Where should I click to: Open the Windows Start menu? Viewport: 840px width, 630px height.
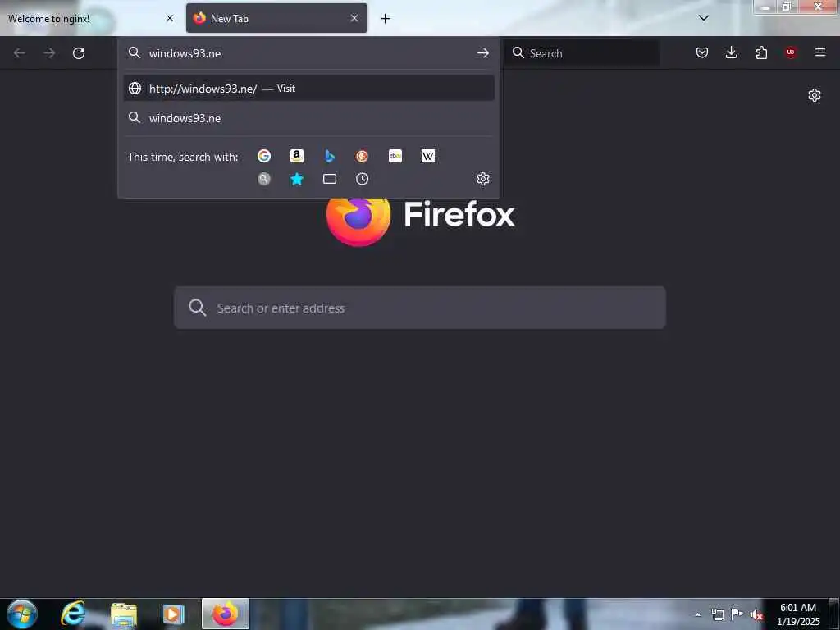(22, 614)
